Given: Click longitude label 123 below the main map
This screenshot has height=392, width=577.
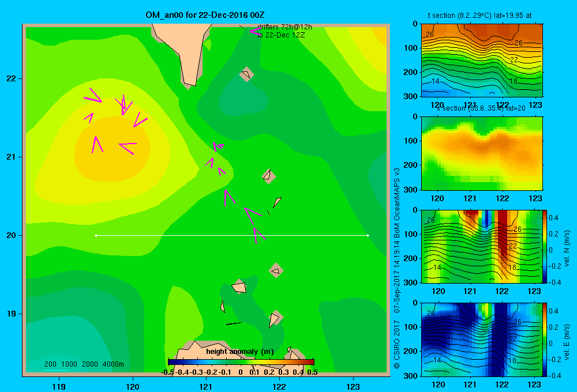Looking at the screenshot, I should tap(353, 386).
